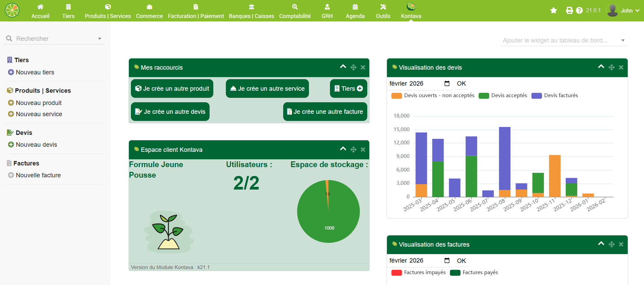The image size is (644, 285).
Task: Click the orange Devis ouverts legend swatch
Action: (x=396, y=96)
